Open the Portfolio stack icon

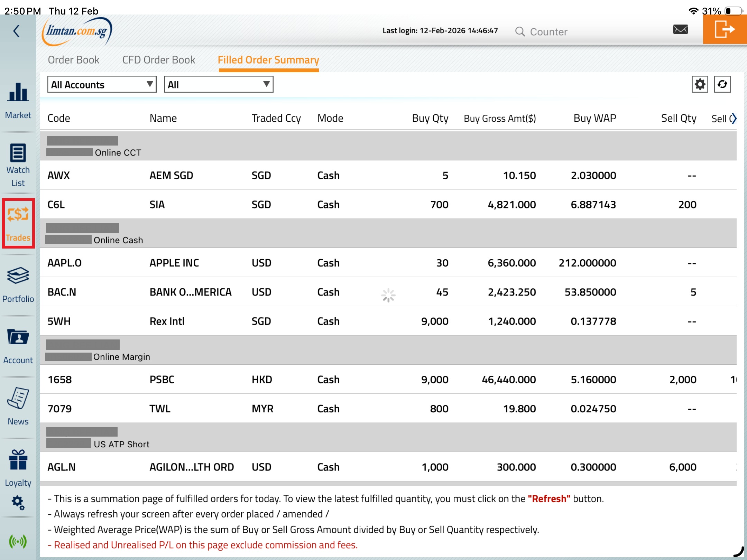pos(18,276)
